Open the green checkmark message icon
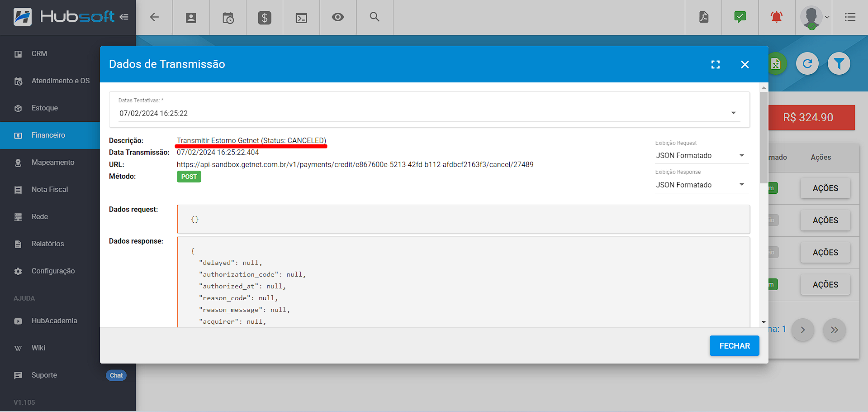Image resolution: width=868 pixels, height=412 pixels. [x=740, y=17]
